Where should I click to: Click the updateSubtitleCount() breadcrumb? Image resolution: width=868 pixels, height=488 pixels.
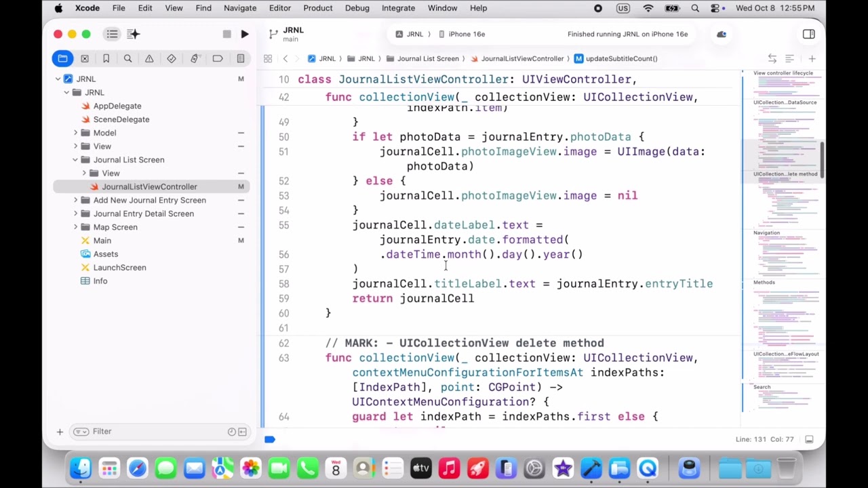click(616, 58)
